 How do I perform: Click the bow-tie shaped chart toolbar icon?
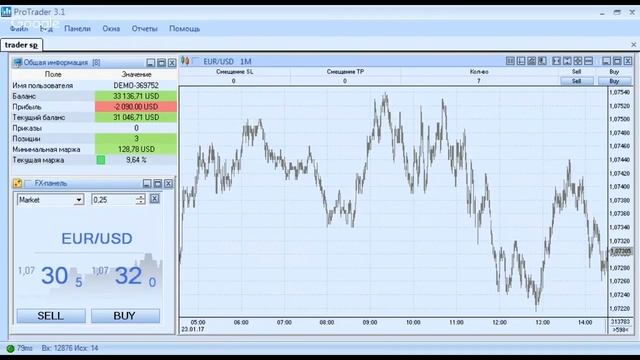(567, 61)
